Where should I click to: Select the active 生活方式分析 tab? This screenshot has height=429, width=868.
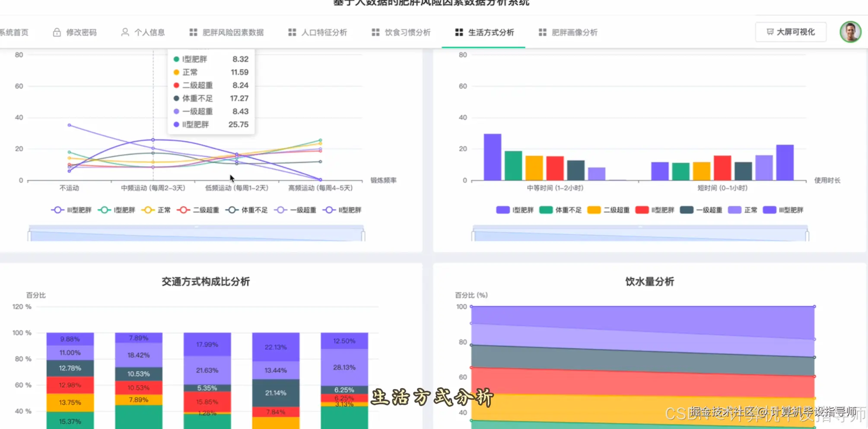click(x=484, y=32)
